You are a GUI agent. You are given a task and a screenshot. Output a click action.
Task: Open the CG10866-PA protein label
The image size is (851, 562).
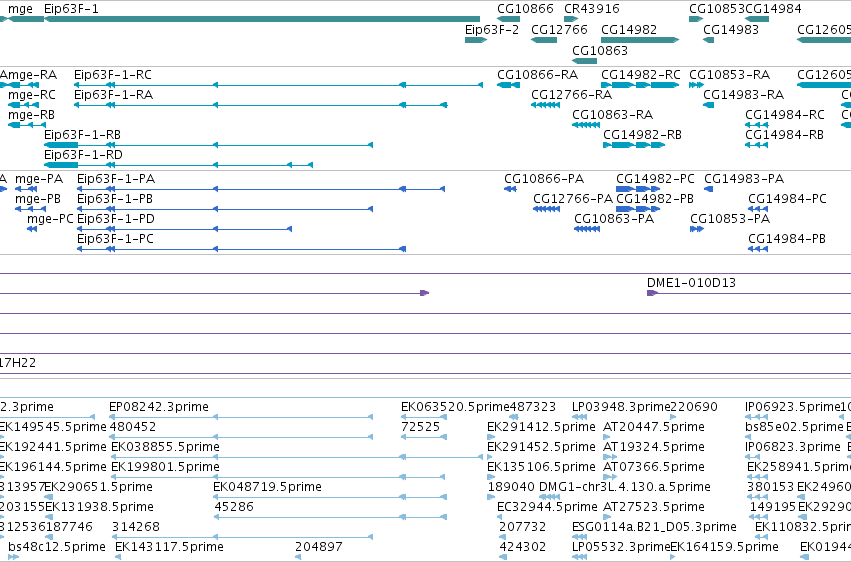(544, 179)
